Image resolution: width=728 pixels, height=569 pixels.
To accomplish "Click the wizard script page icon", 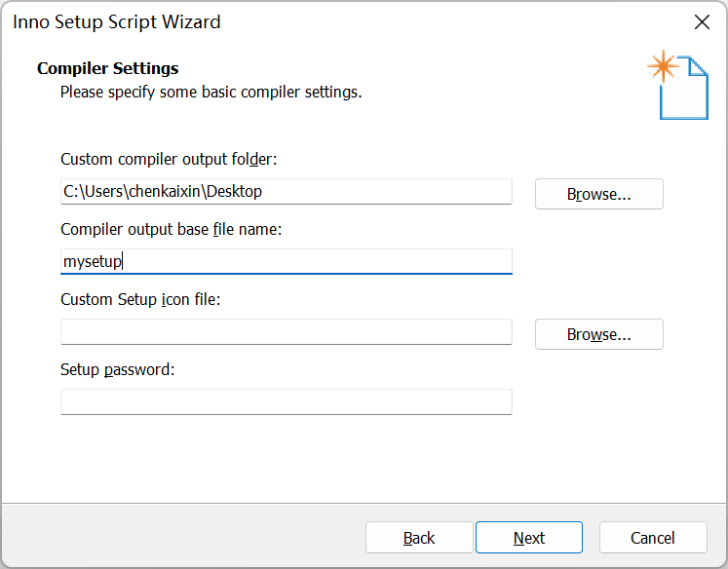I will point(686,92).
